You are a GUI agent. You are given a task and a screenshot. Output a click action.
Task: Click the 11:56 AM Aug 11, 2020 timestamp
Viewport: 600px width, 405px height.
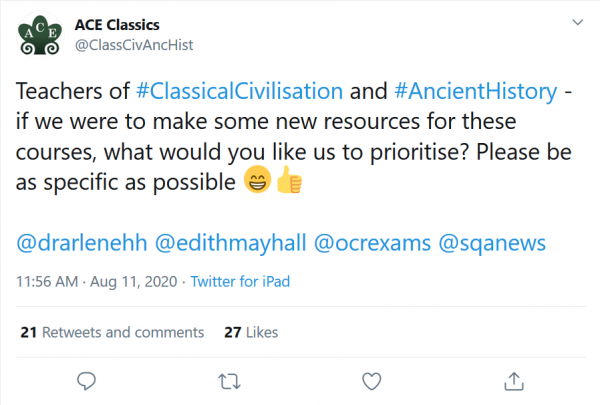click(x=96, y=282)
